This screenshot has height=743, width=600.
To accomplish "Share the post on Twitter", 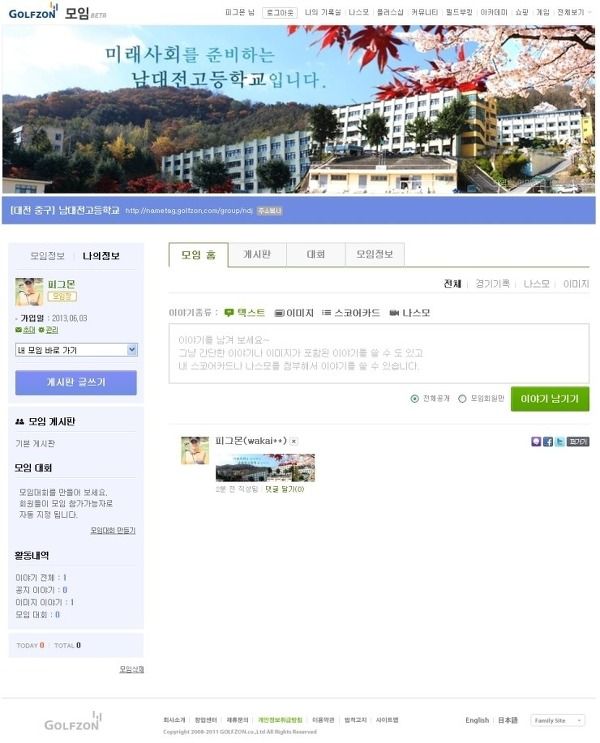I will coord(559,442).
